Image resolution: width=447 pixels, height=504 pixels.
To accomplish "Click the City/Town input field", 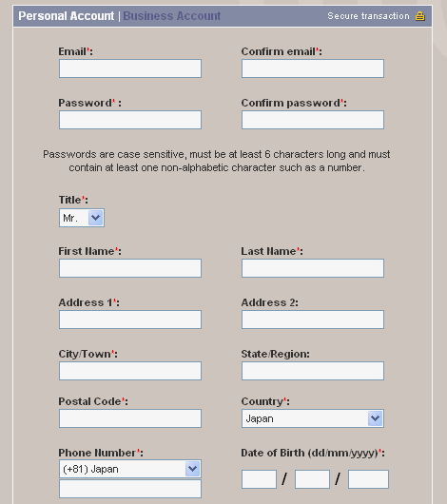I will [x=130, y=371].
